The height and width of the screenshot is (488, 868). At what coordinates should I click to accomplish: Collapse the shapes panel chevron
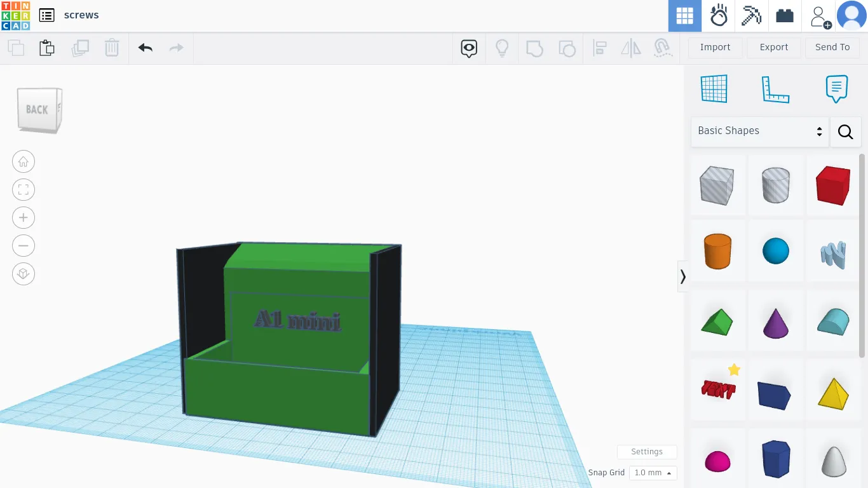pyautogui.click(x=683, y=276)
